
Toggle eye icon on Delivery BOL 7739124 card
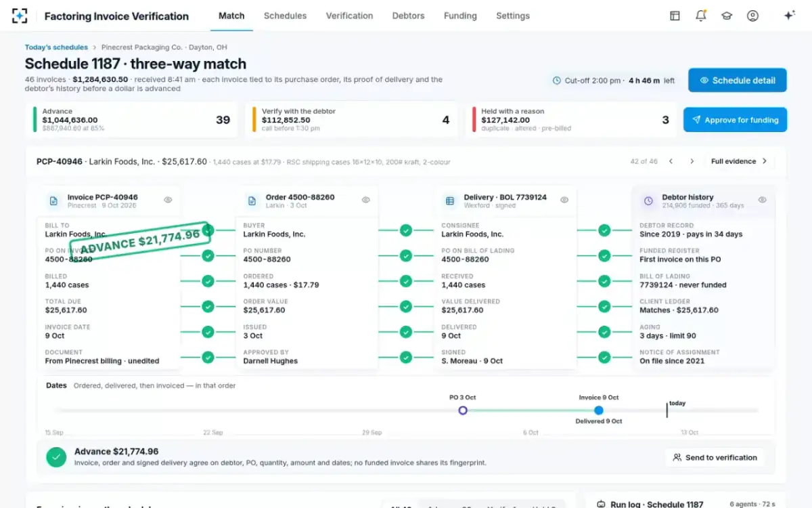click(564, 200)
